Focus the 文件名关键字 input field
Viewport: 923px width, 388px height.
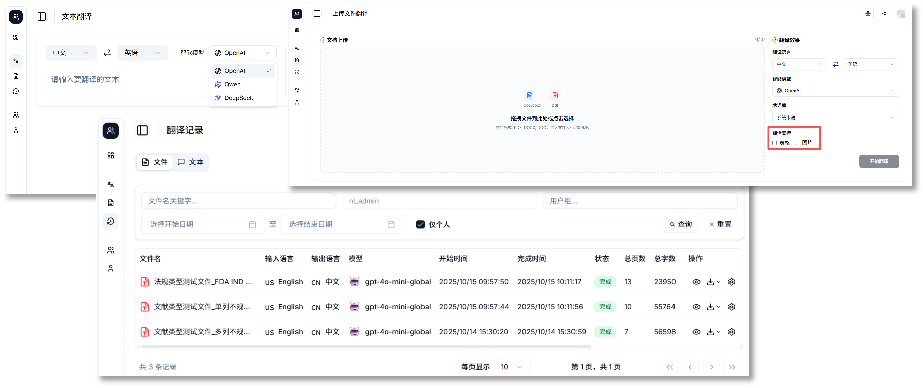pos(238,201)
